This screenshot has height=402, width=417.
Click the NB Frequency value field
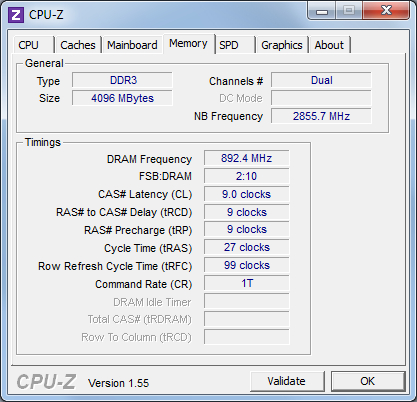[321, 116]
